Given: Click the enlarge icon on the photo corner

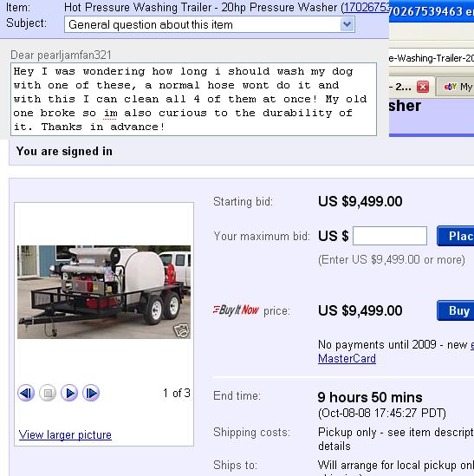Looking at the screenshot, I should [x=181, y=330].
